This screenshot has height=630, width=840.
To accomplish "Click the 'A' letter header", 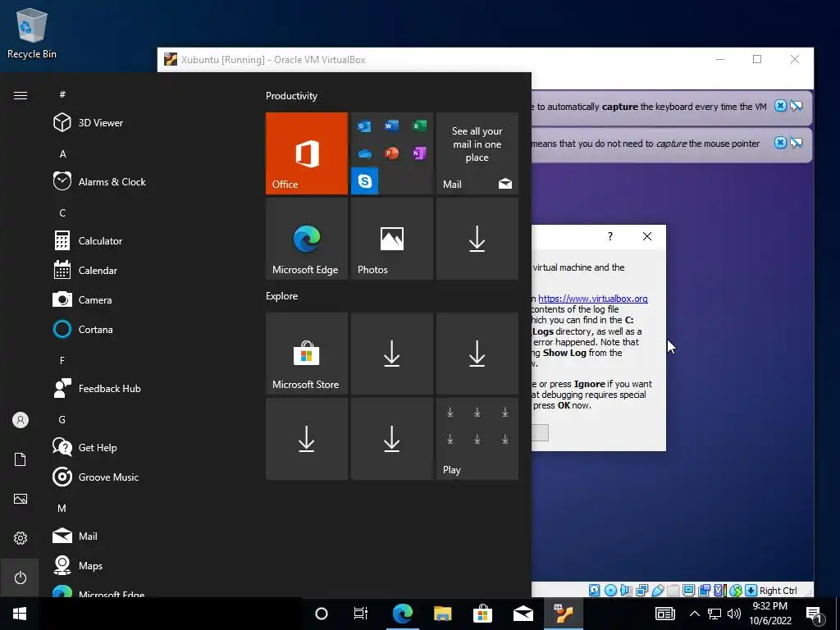I will coord(62,153).
